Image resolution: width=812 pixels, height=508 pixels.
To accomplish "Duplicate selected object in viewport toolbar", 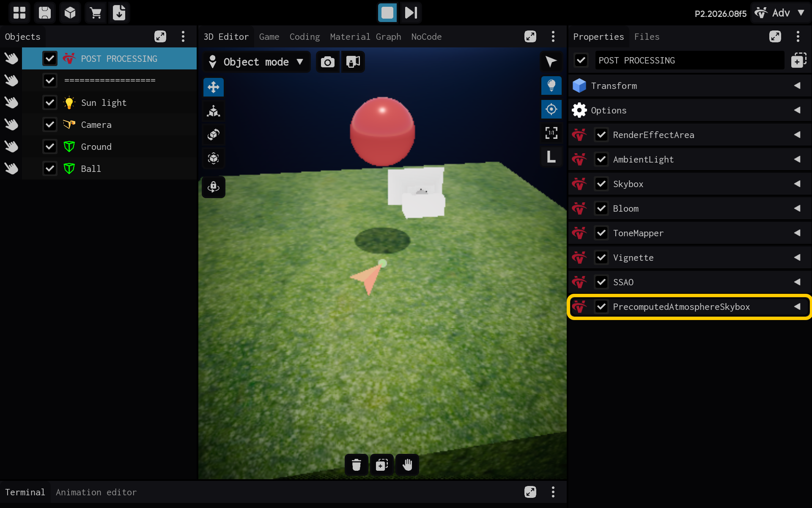I will coord(382,465).
